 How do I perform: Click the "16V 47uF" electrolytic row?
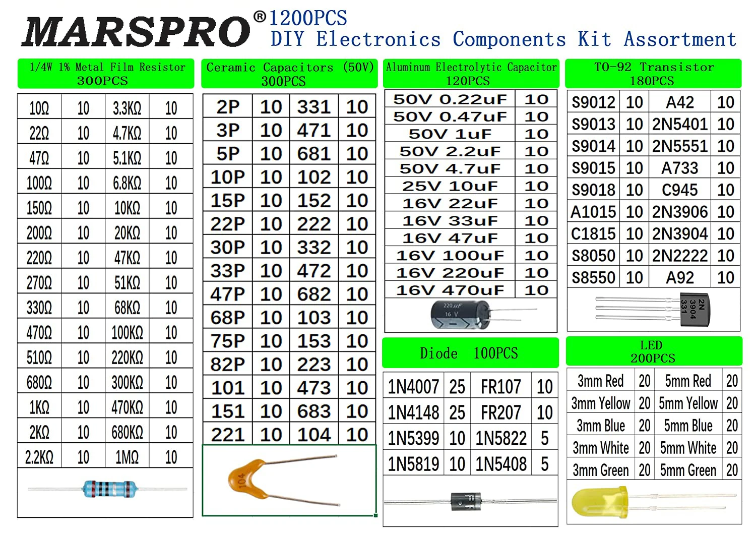pyautogui.click(x=471, y=238)
